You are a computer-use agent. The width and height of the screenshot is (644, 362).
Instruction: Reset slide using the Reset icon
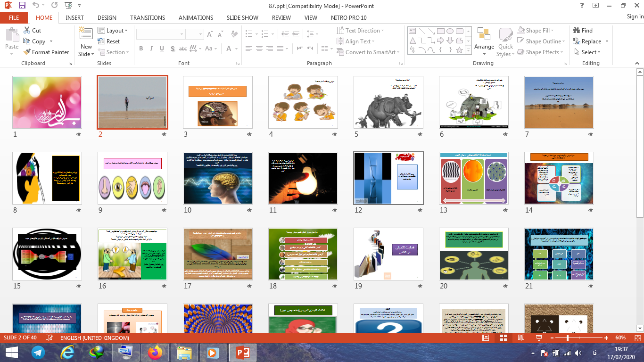pyautogui.click(x=102, y=41)
